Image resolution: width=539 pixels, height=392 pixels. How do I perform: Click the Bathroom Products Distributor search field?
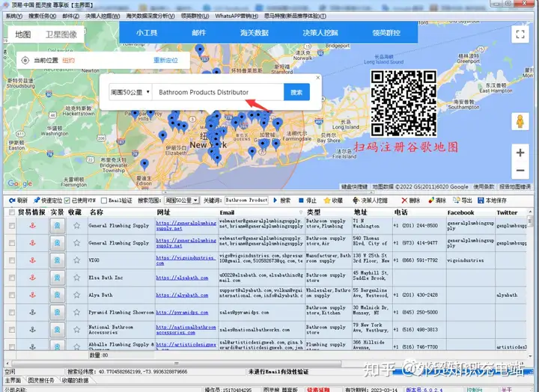tap(218, 92)
